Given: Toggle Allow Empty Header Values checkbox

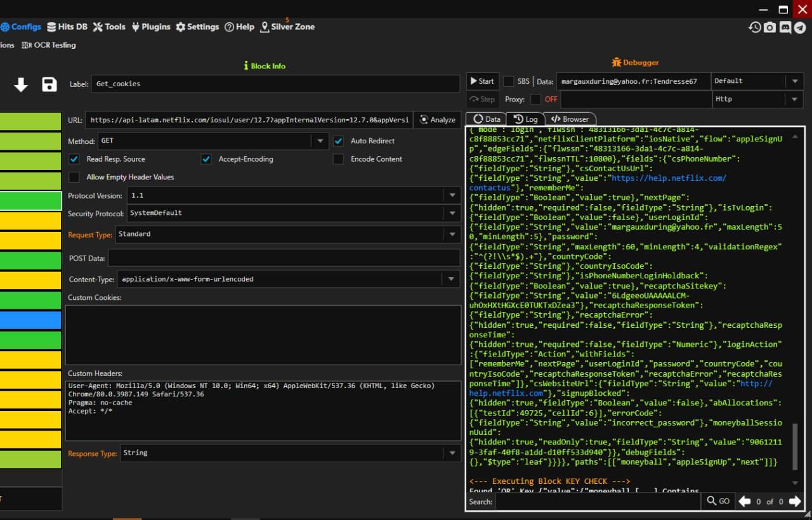Looking at the screenshot, I should tap(74, 177).
